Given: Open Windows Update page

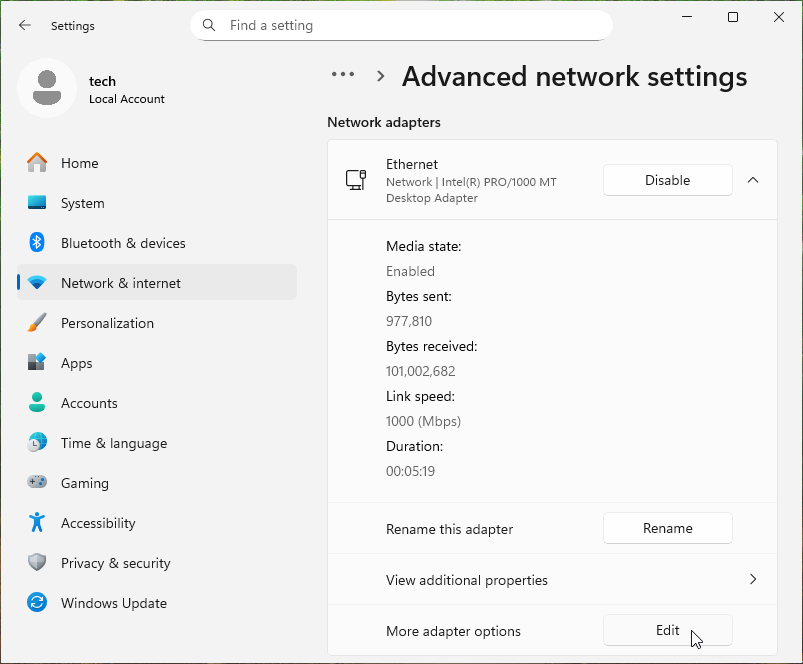Looking at the screenshot, I should pyautogui.click(x=157, y=602).
